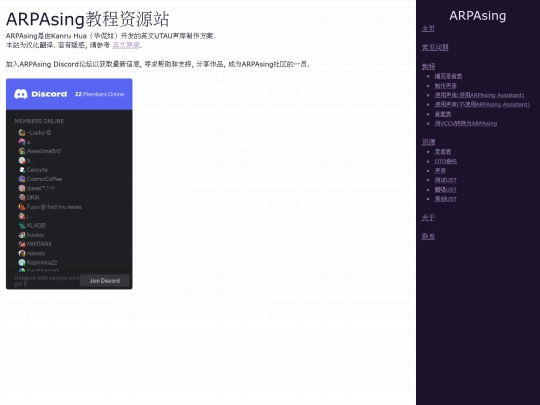
Task: Open the 录音表 resource link
Action: 443,152
